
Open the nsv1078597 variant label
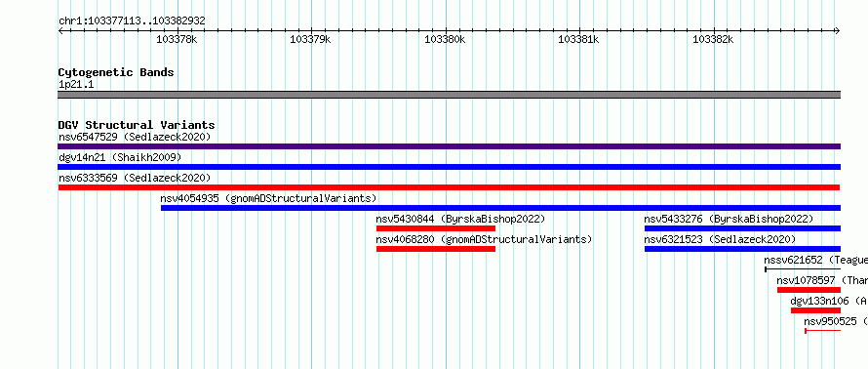[x=822, y=280]
